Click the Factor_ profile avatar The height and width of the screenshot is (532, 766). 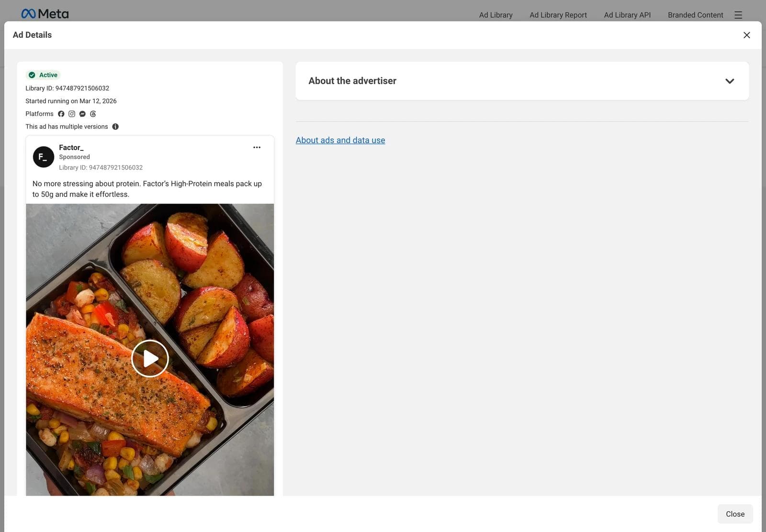[x=43, y=157]
